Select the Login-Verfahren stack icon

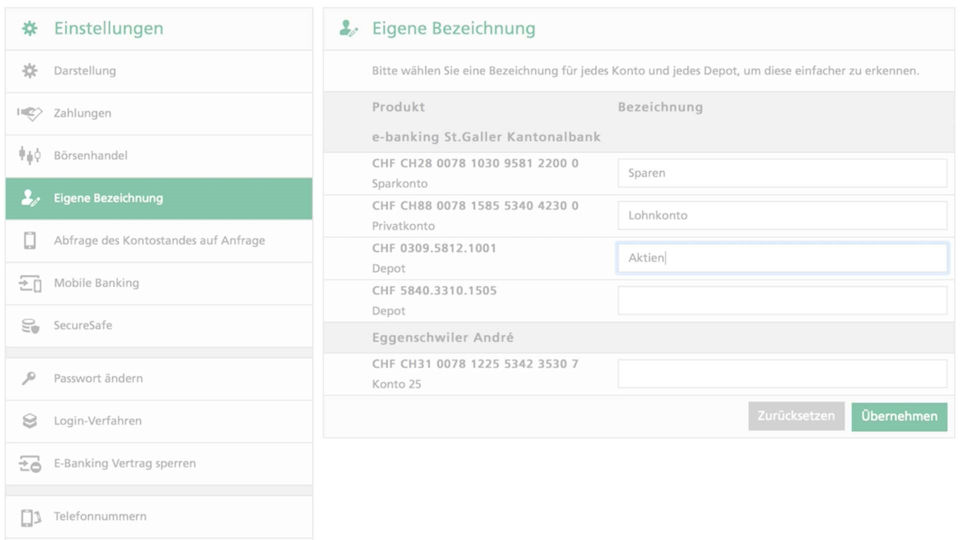[x=29, y=421]
